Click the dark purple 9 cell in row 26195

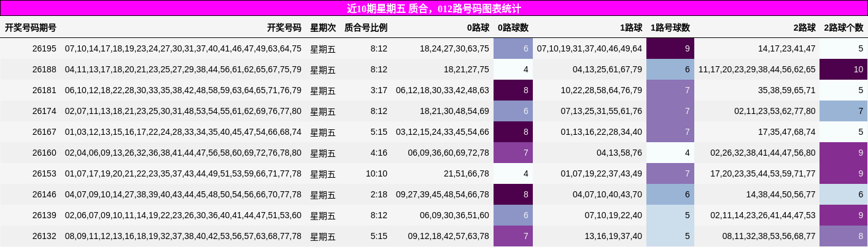(670, 48)
